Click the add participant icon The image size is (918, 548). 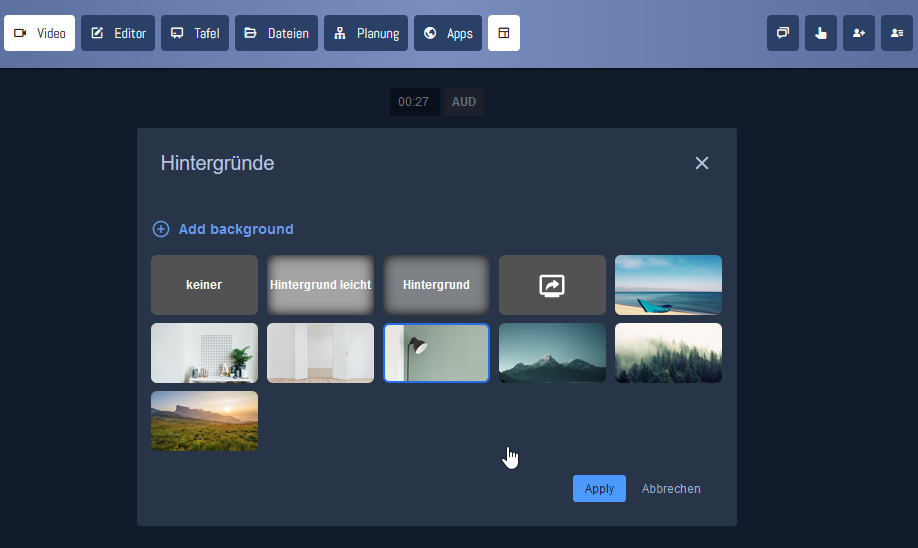[859, 33]
